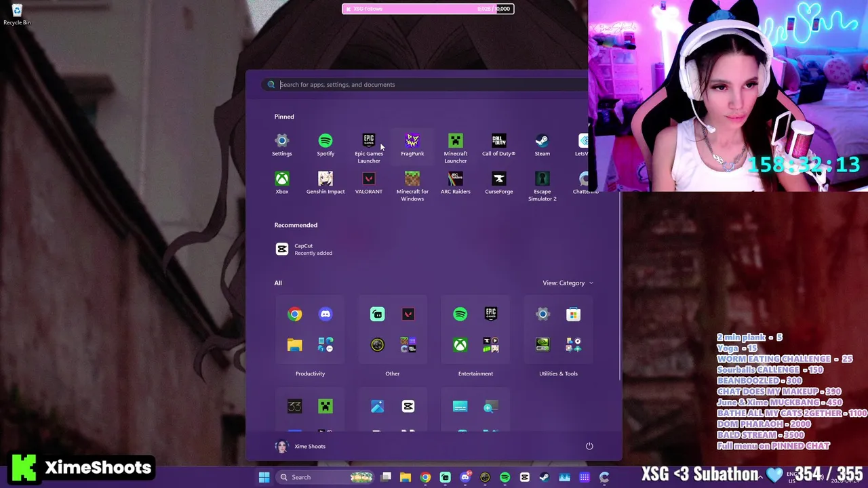This screenshot has height=488, width=868.
Task: Expand more apps cluster in Productivity group
Action: [325, 345]
